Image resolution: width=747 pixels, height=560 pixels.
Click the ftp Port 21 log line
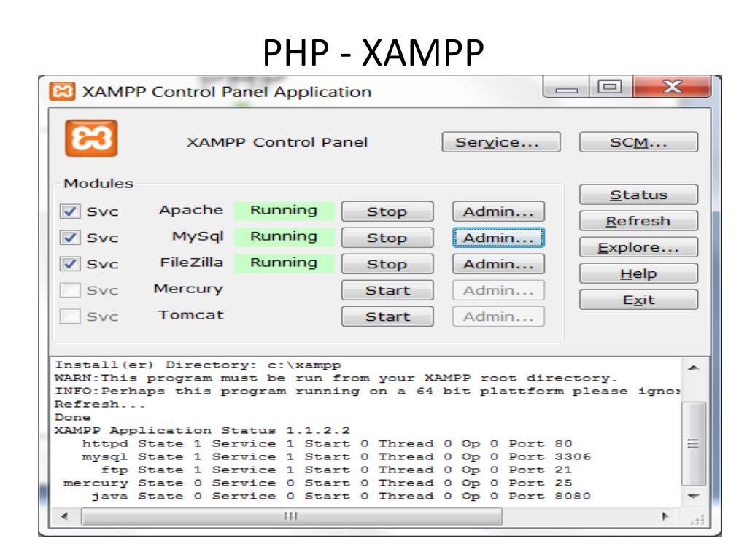point(336,470)
